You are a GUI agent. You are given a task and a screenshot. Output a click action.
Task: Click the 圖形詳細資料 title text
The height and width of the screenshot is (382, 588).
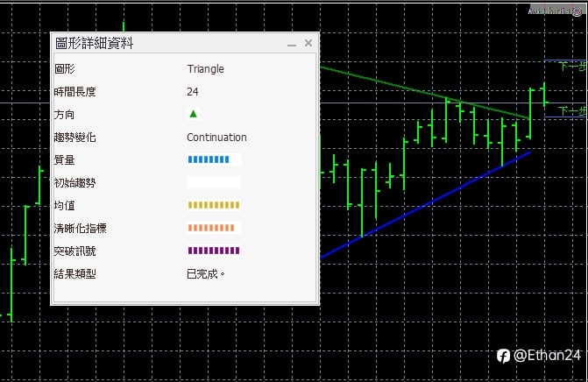pos(94,43)
